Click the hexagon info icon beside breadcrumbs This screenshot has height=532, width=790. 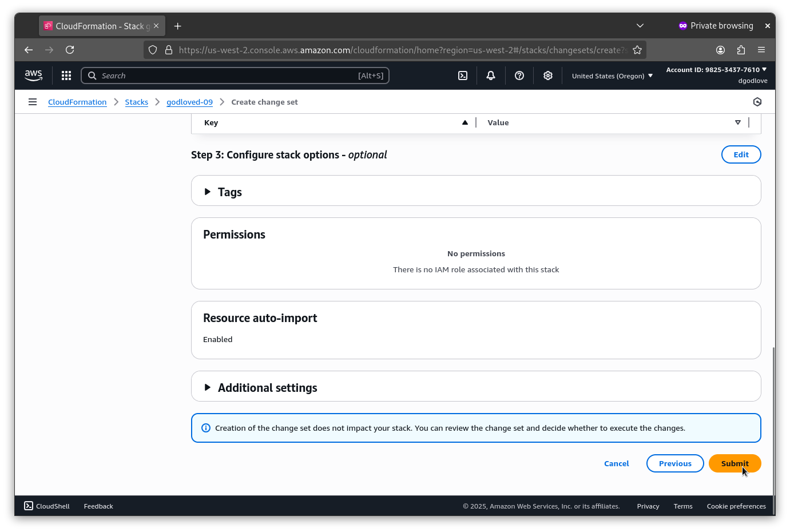pyautogui.click(x=757, y=102)
